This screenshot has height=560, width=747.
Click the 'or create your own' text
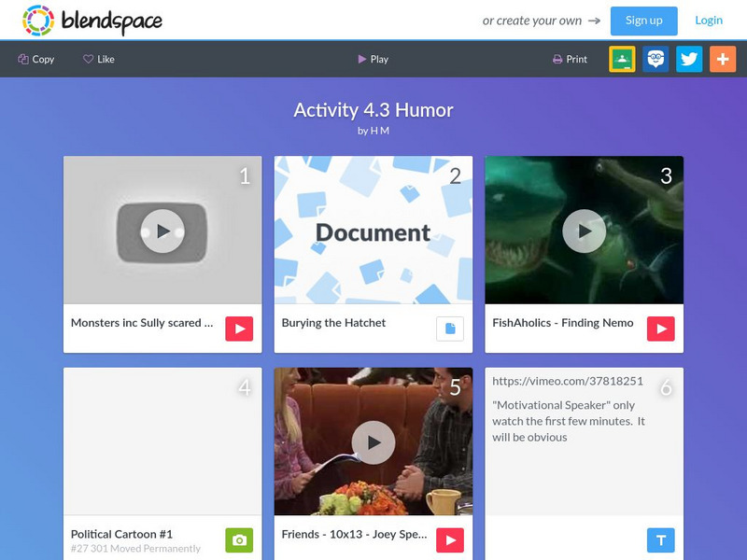(531, 21)
